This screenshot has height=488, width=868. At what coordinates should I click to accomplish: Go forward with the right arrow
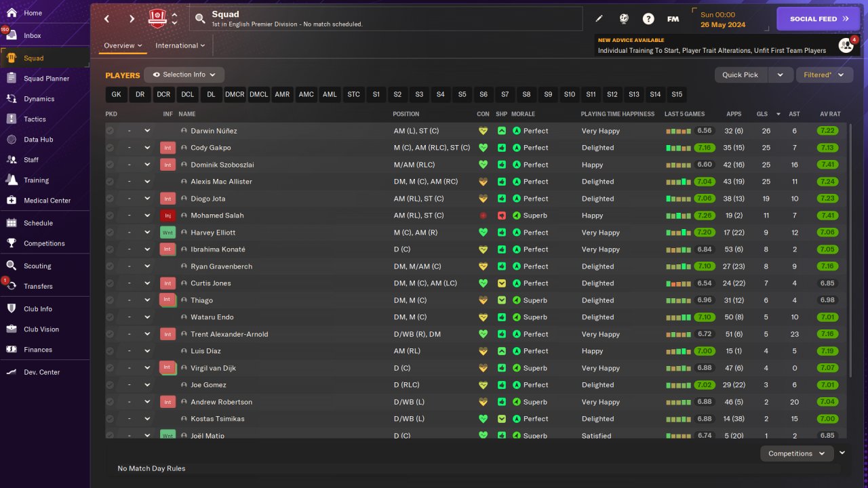coord(132,19)
